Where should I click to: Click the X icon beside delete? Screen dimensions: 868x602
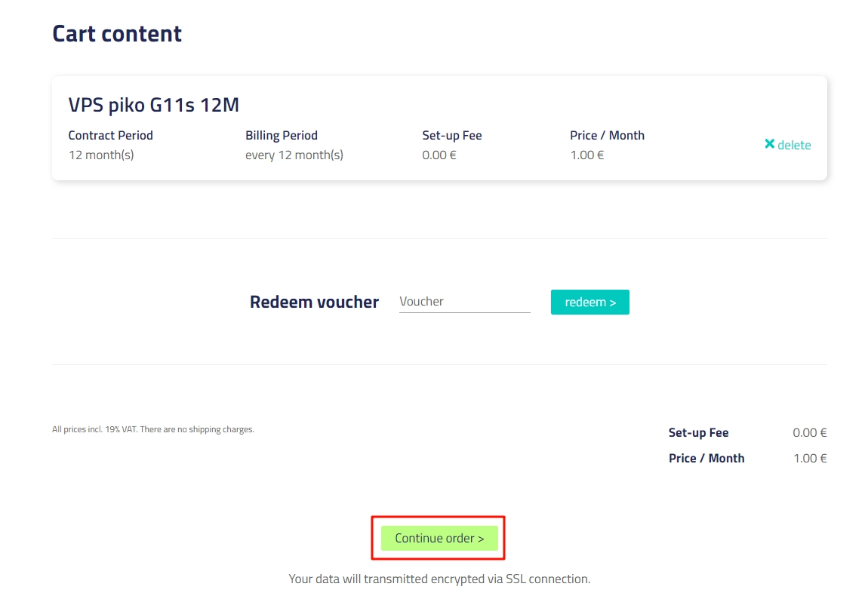769,144
